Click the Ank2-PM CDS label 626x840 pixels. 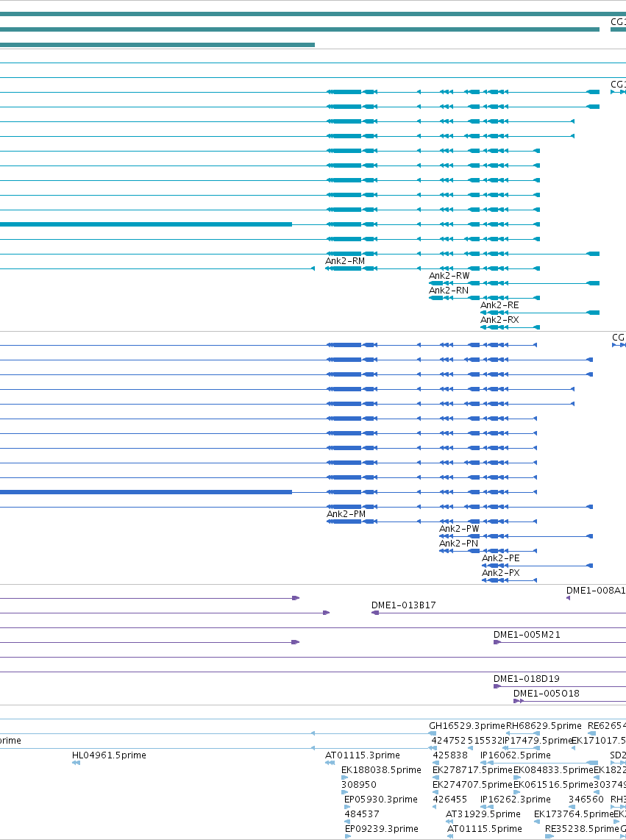pyautogui.click(x=346, y=514)
